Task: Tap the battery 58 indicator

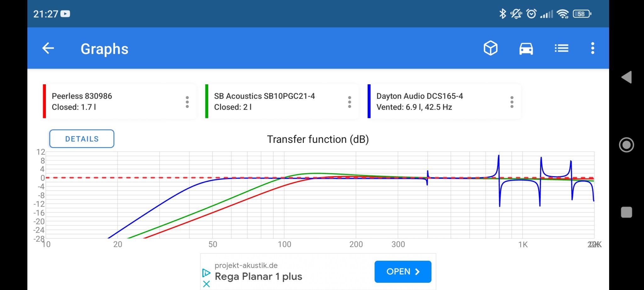Action: (582, 14)
